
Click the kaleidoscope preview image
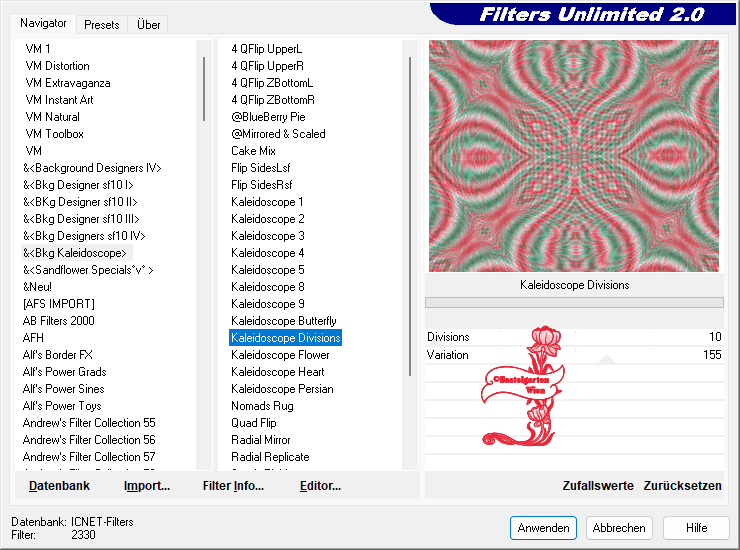click(573, 156)
